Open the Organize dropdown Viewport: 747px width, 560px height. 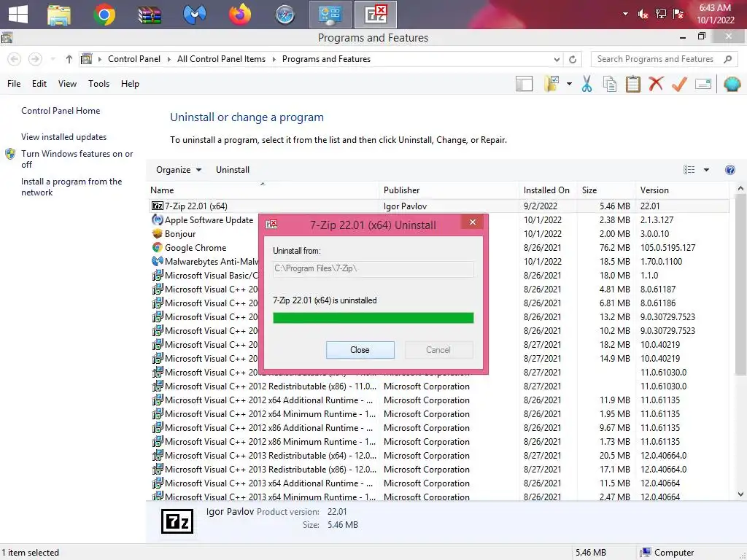(x=179, y=170)
